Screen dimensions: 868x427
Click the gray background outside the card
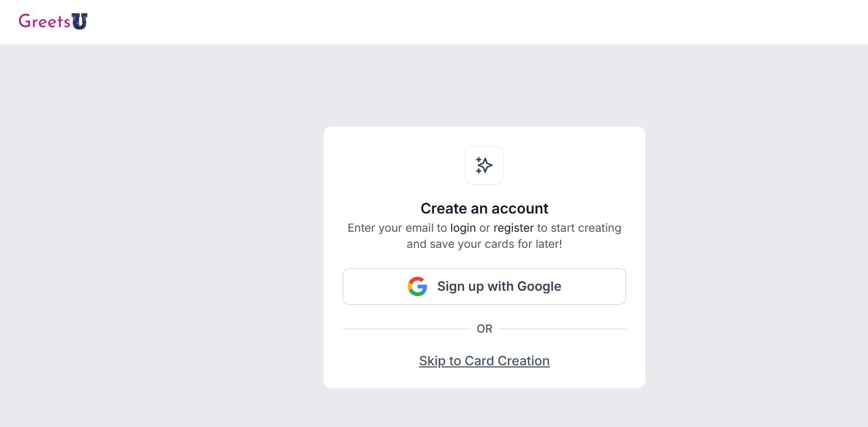point(161,241)
